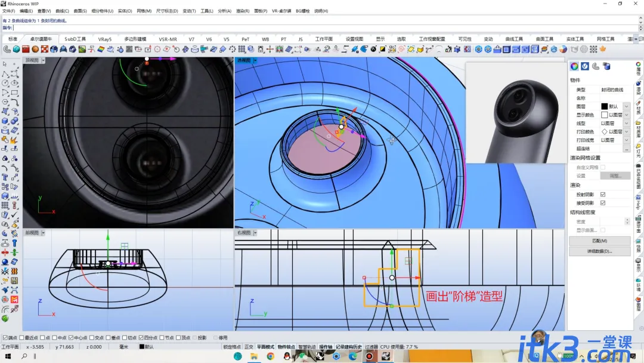Toggle the 中点 osnap checkbox
The image size is (644, 363).
[55, 338]
